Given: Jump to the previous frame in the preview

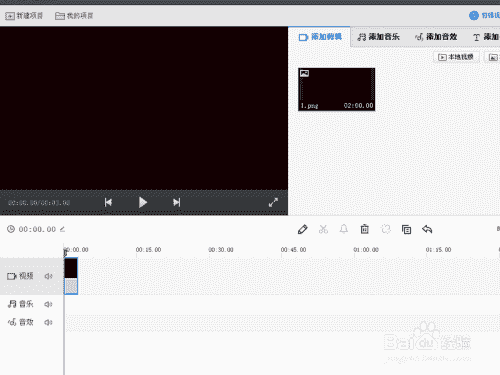Looking at the screenshot, I should (108, 202).
